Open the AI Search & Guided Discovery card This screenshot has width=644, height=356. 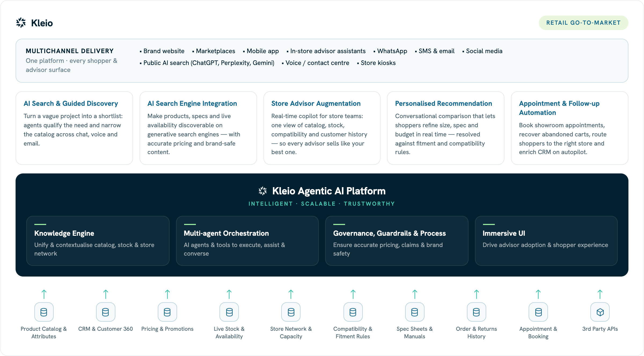(74, 128)
